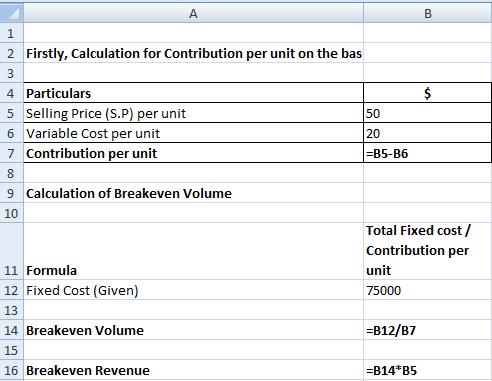The width and height of the screenshot is (492, 381).
Task: Select column B header
Action: pos(428,13)
